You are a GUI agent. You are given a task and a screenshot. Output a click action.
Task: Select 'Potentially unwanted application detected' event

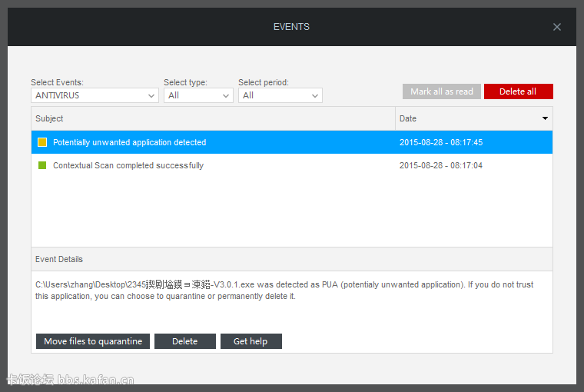[x=292, y=142]
